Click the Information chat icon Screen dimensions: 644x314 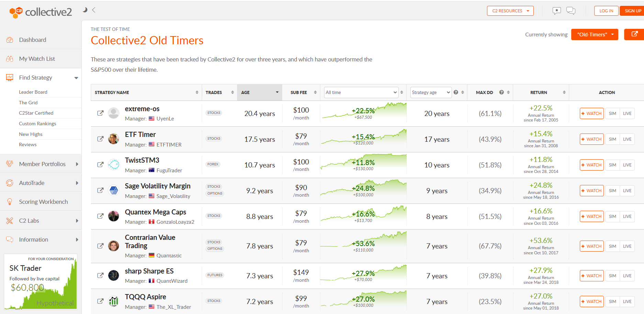tap(10, 240)
